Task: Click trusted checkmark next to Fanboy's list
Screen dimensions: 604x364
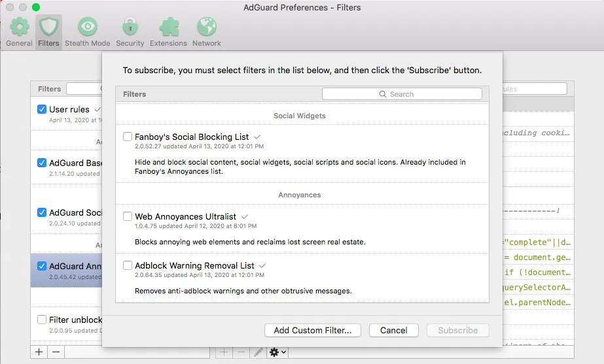Action: (x=257, y=137)
